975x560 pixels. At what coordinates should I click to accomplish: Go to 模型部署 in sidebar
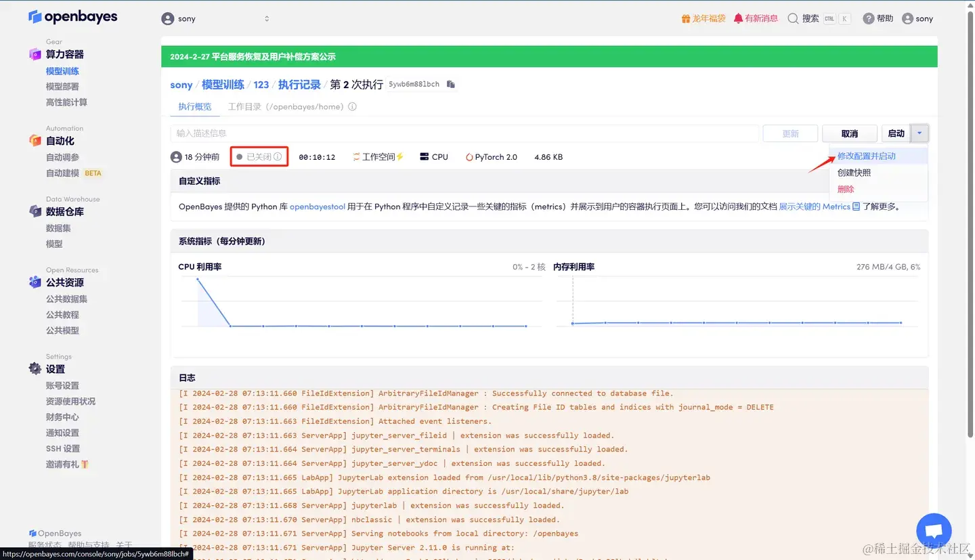62,87
